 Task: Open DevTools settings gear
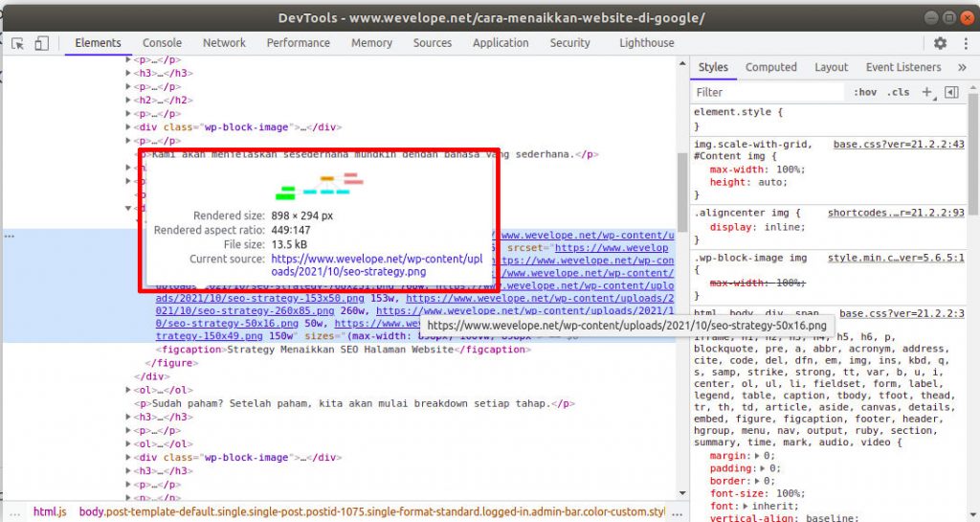[940, 43]
